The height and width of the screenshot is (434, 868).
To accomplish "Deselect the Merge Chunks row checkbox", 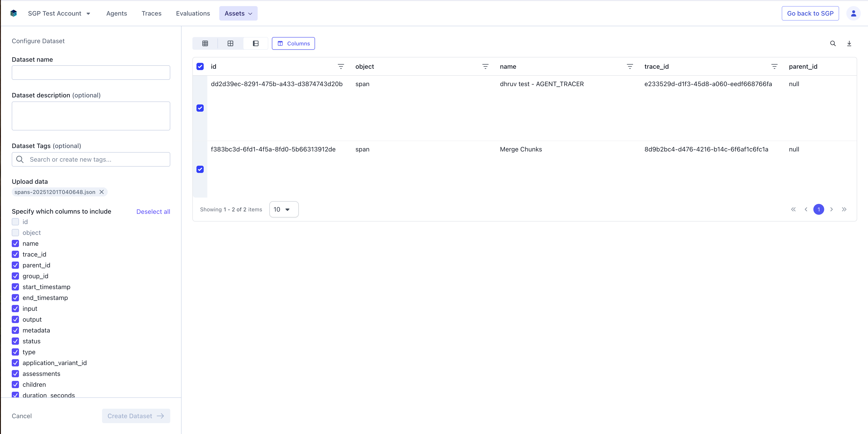I will [x=200, y=169].
